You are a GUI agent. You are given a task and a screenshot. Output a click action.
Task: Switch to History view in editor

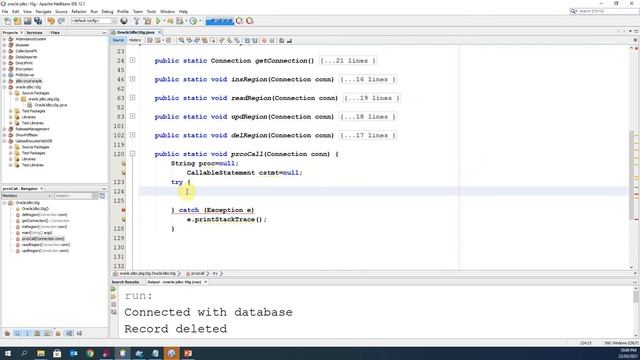click(x=135, y=40)
